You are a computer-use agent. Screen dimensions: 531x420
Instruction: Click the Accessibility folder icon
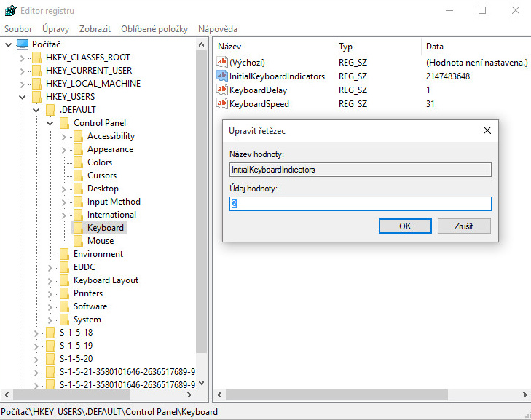click(x=78, y=136)
